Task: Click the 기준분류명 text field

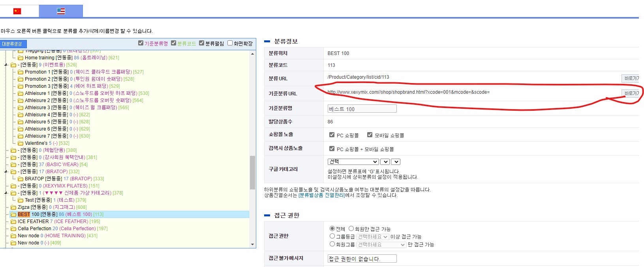Action: (x=362, y=109)
